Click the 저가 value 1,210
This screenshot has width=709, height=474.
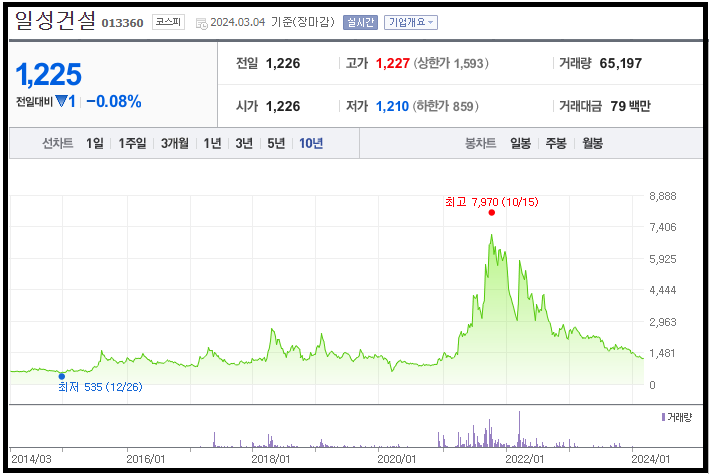(x=392, y=106)
